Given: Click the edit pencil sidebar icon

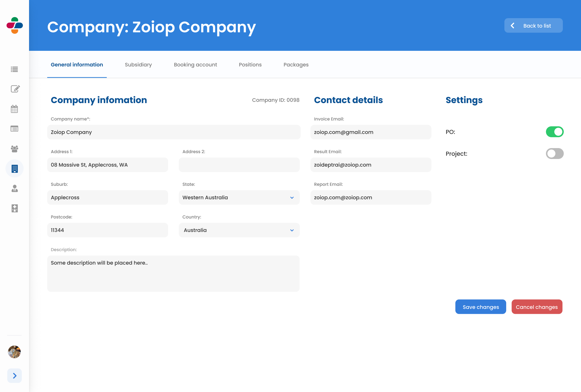Looking at the screenshot, I should point(15,89).
